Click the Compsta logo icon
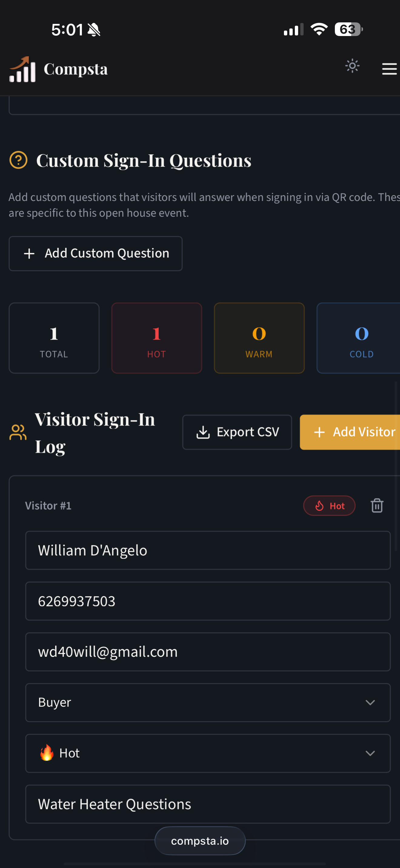The width and height of the screenshot is (400, 868). (x=22, y=69)
